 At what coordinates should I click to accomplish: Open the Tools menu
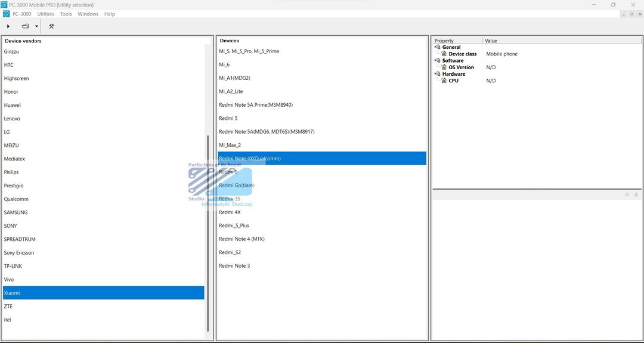click(x=66, y=14)
